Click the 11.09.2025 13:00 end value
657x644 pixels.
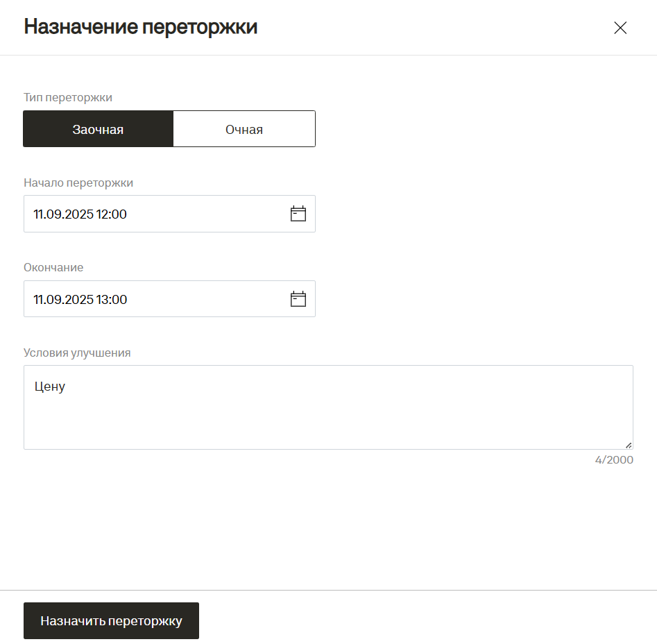[80, 299]
